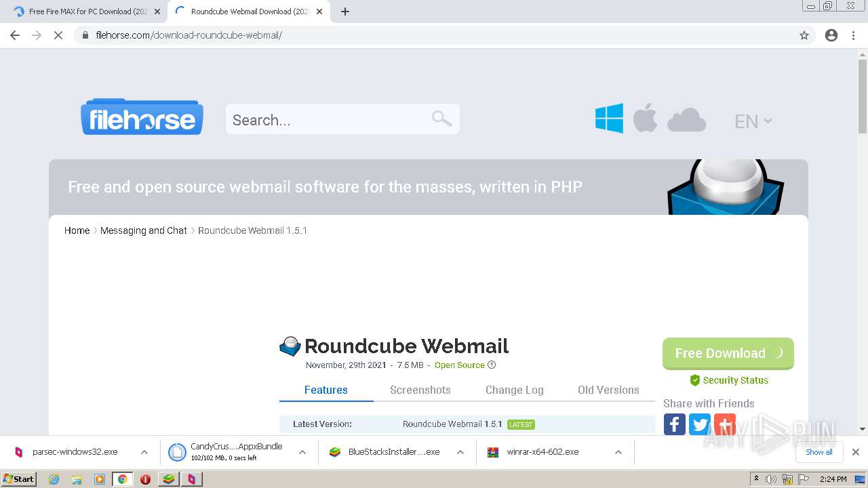The height and width of the screenshot is (488, 868).
Task: Close the downloads bar
Action: [x=856, y=452]
